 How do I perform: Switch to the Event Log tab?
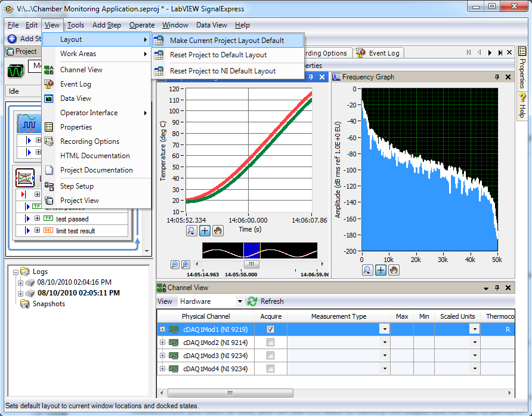tap(383, 53)
